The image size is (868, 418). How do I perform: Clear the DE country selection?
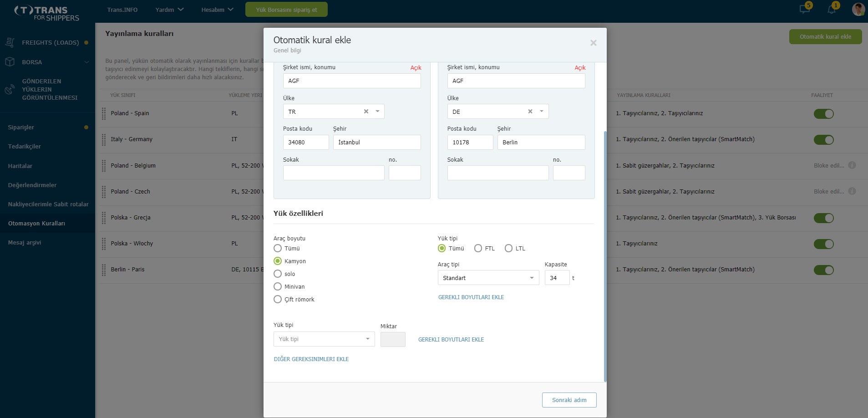pos(530,112)
